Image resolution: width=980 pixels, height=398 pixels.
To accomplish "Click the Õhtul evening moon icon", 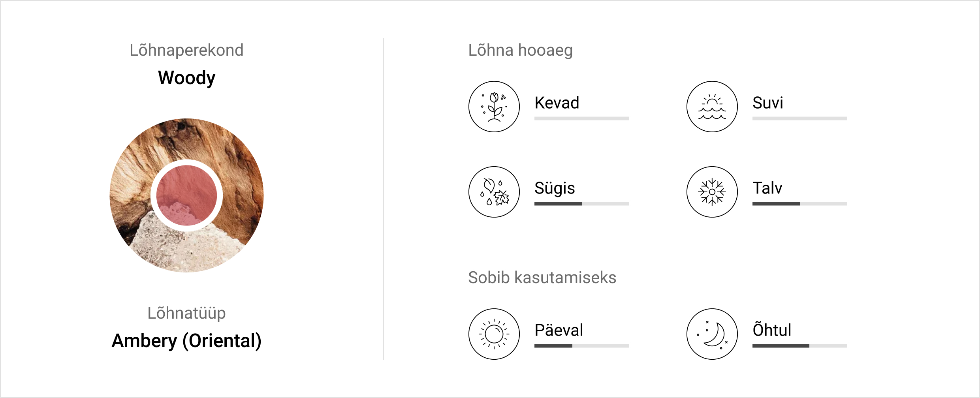I will (712, 334).
